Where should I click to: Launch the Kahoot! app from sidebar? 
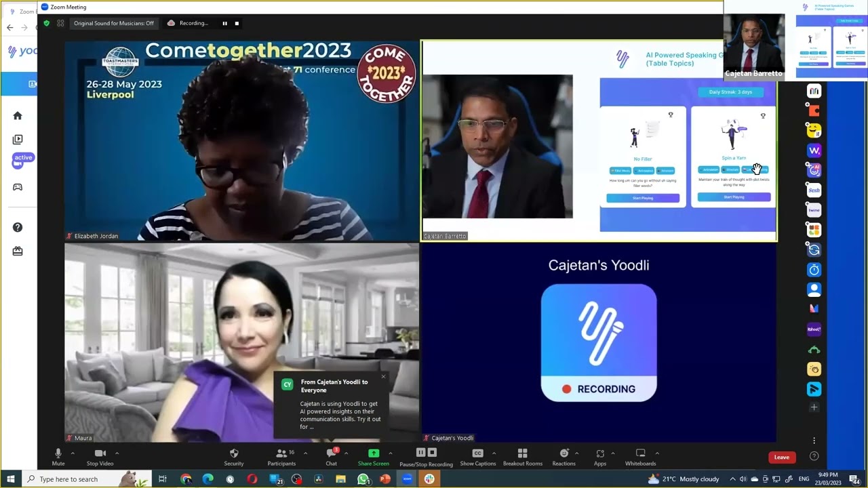(814, 329)
